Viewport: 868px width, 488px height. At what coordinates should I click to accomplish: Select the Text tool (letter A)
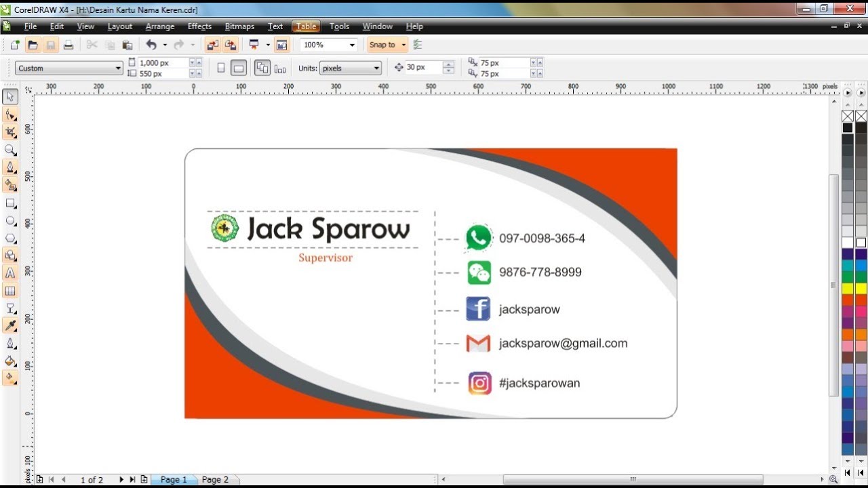10,273
